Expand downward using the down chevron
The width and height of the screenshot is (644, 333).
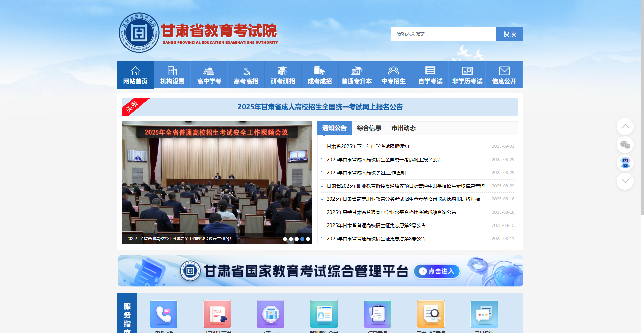625,181
